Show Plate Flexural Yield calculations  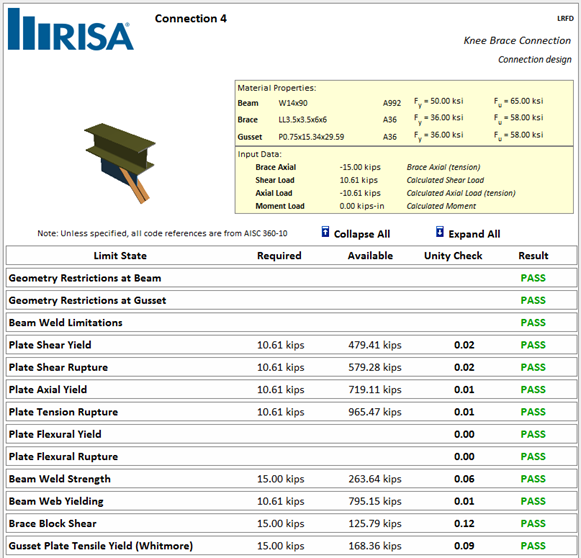tap(291, 434)
